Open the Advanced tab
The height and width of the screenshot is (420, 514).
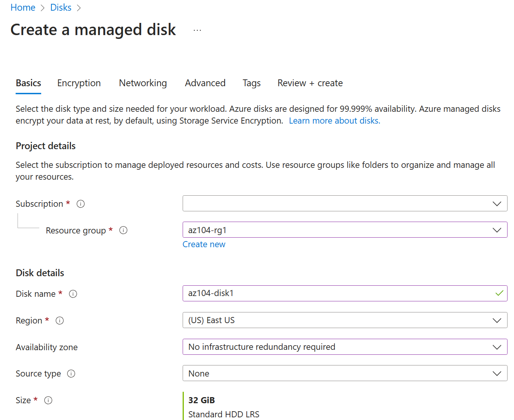(x=205, y=83)
